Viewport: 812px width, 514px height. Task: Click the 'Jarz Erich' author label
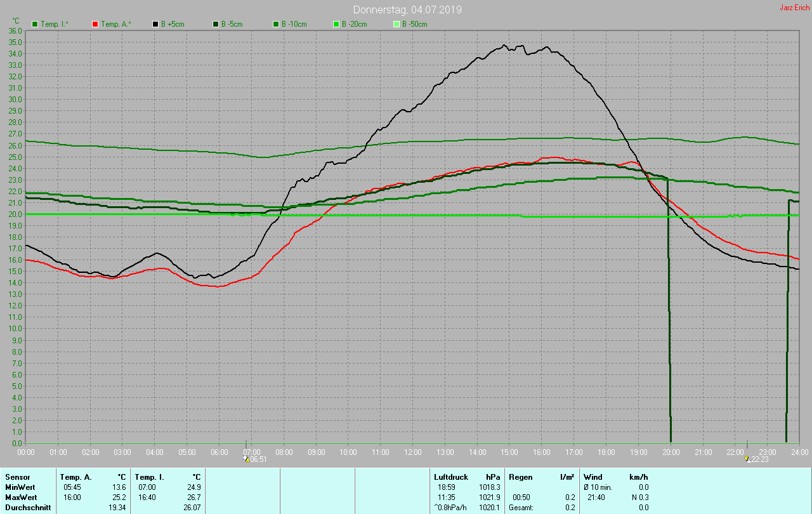[795, 8]
